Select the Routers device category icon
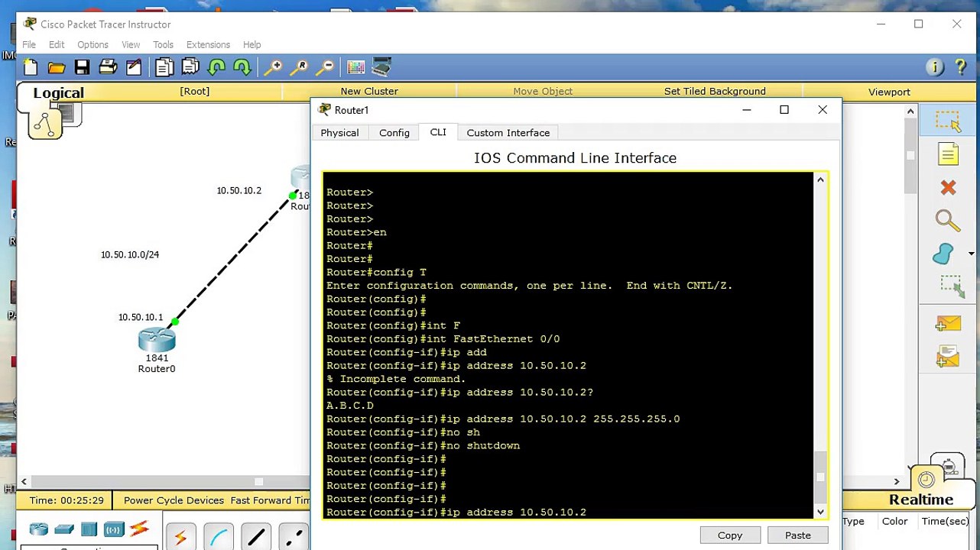The width and height of the screenshot is (980, 550). (38, 529)
